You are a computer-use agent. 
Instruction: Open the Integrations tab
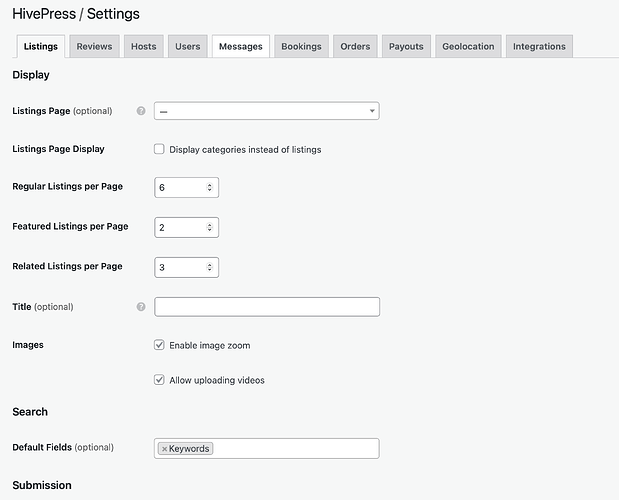pyautogui.click(x=539, y=47)
